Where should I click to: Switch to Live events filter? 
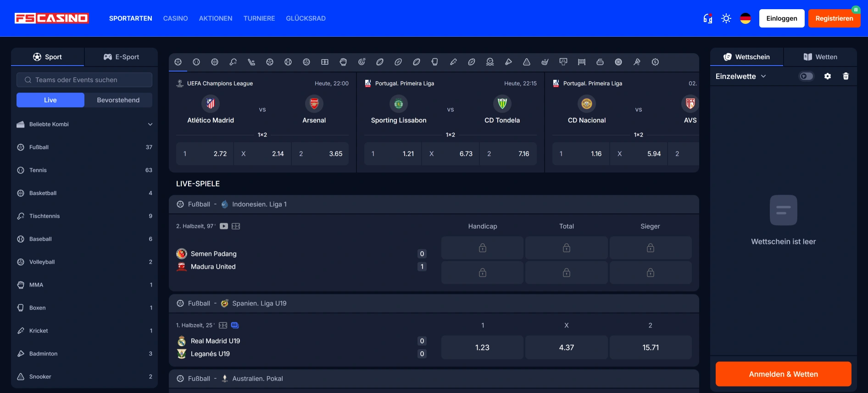(x=50, y=100)
